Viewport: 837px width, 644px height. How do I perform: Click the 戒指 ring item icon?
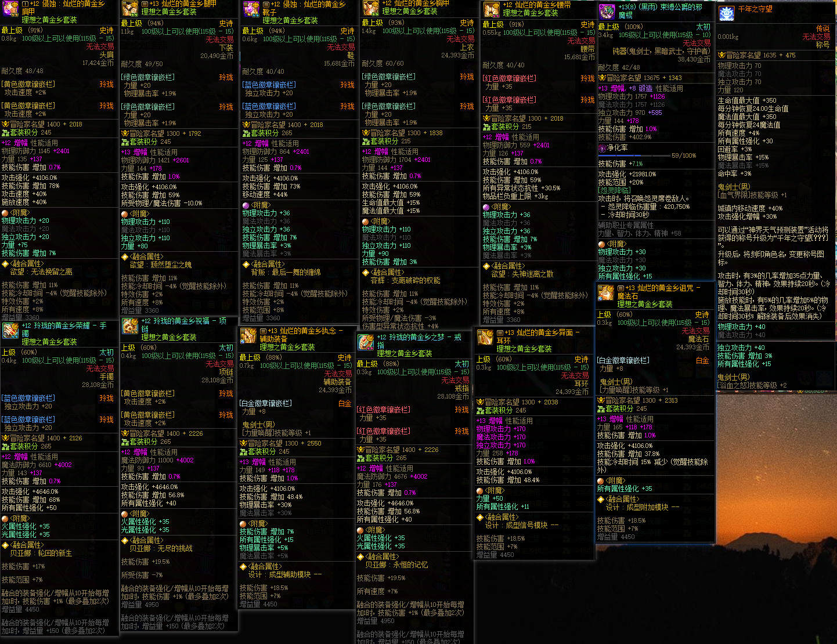click(x=366, y=342)
